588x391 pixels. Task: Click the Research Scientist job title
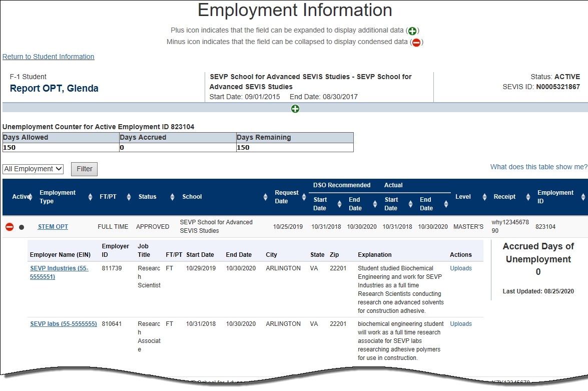[149, 277]
